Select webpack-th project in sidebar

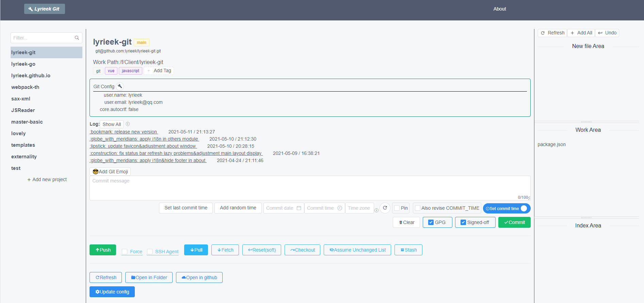(x=46, y=87)
